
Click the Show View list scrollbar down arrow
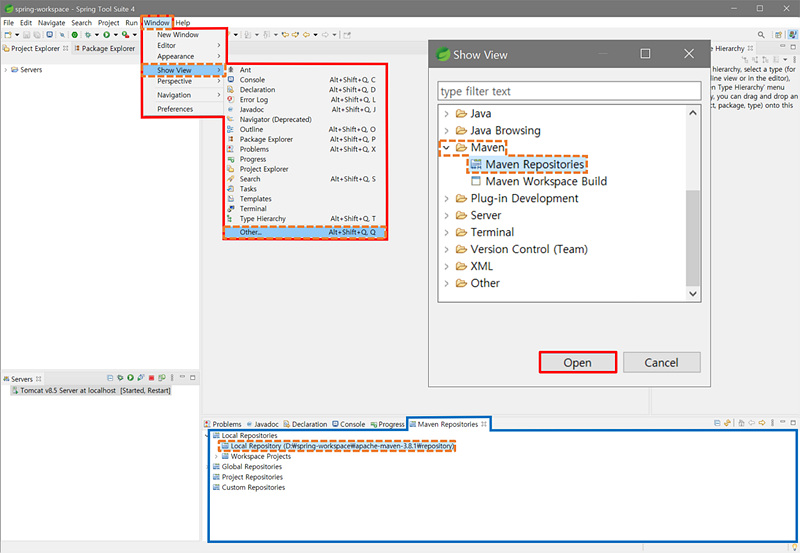pos(693,293)
